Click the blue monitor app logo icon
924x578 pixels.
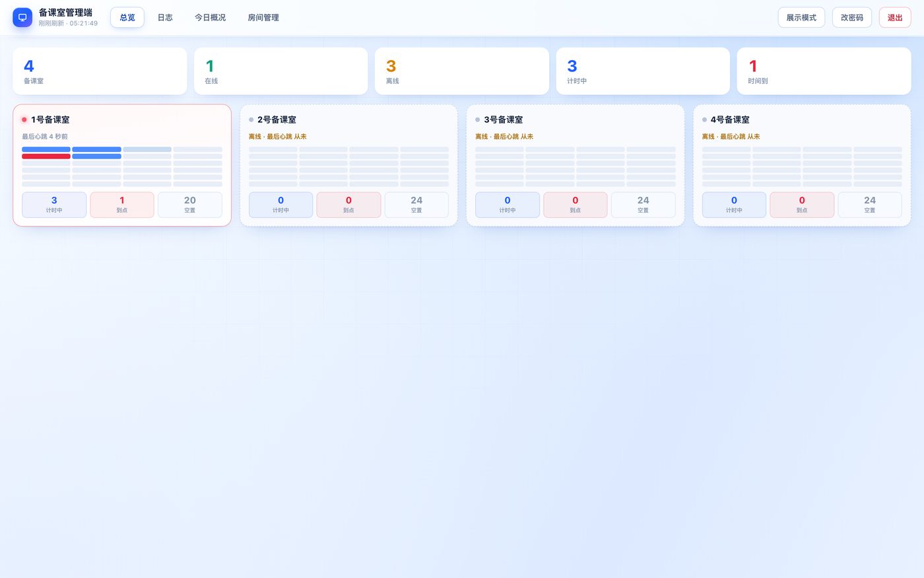(x=22, y=17)
